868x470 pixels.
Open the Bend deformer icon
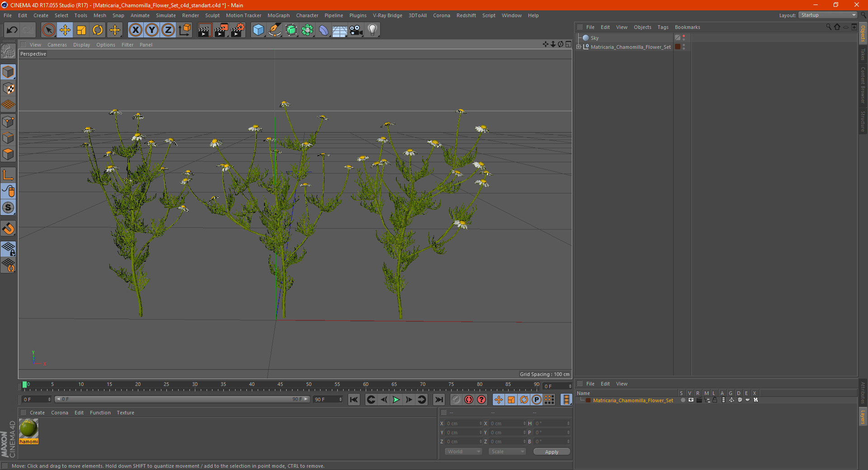point(324,30)
